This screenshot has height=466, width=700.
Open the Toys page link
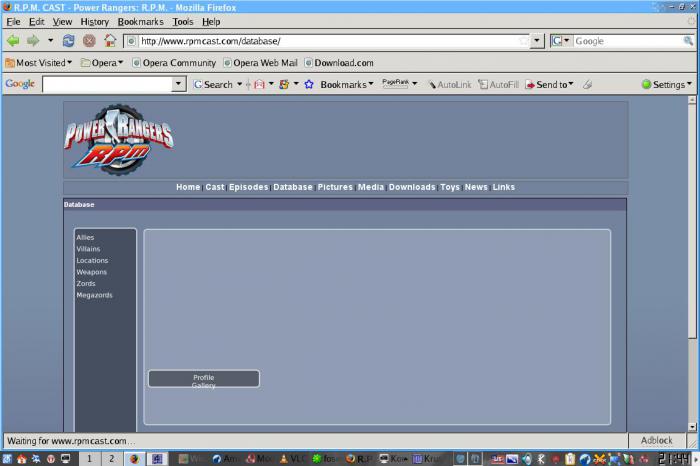click(x=450, y=187)
